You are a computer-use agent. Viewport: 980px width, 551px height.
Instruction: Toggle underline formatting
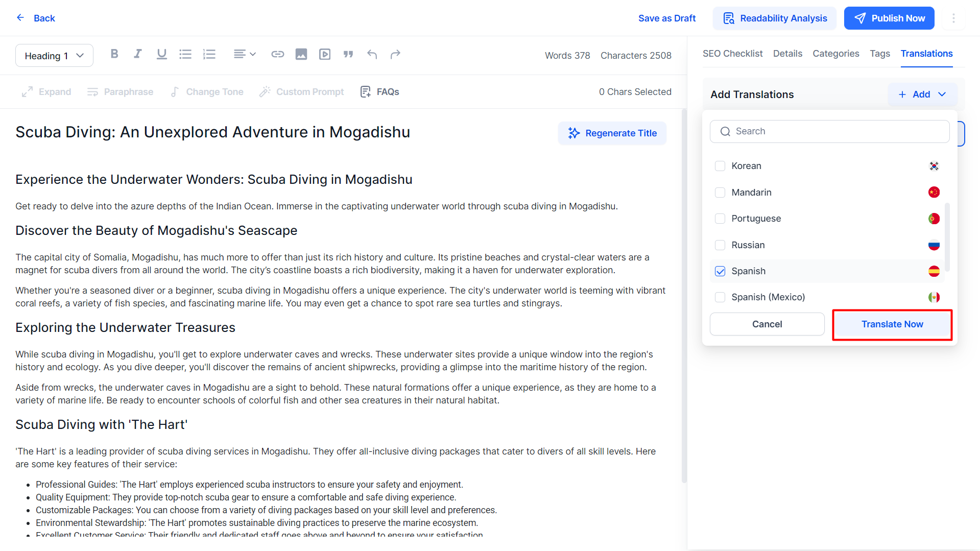[162, 54]
